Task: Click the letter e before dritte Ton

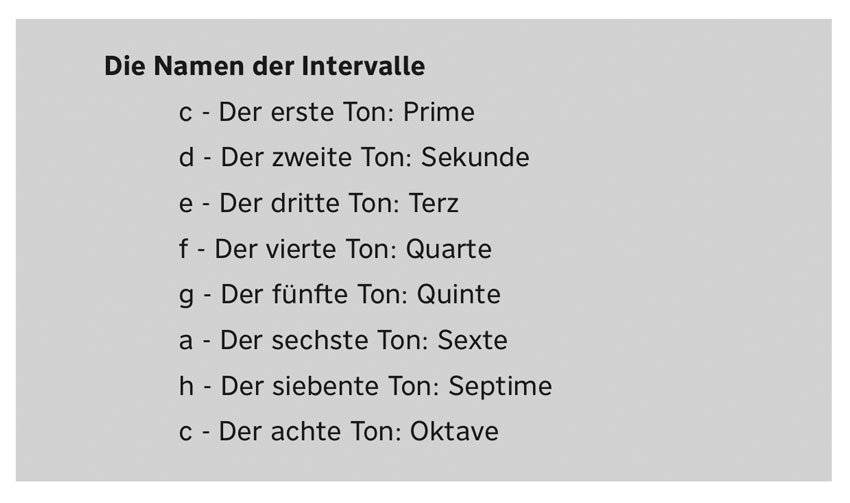Action: 185,204
